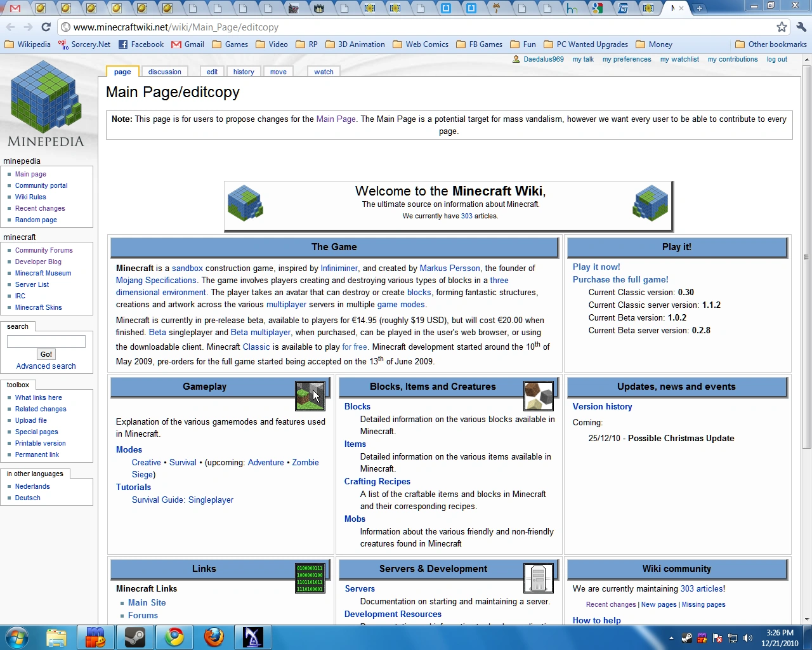Expand the Games bookmark folder

click(230, 44)
